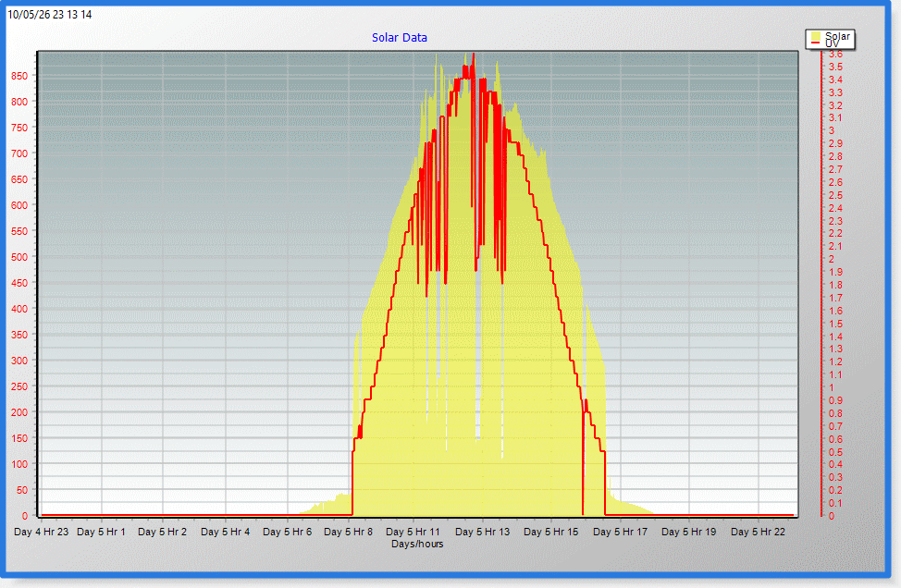Image resolution: width=901 pixels, height=588 pixels.
Task: Click the 750 value on solar axis
Action: tap(19, 129)
